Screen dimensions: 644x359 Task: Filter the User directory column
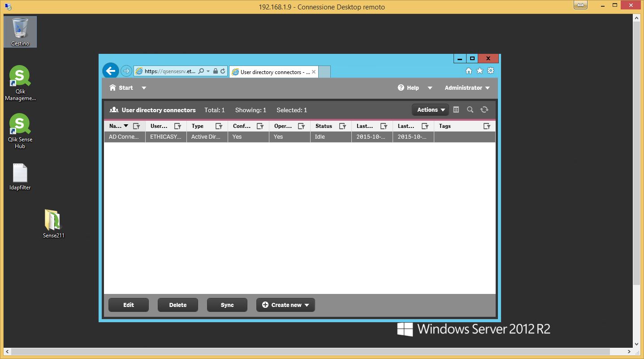pyautogui.click(x=178, y=127)
